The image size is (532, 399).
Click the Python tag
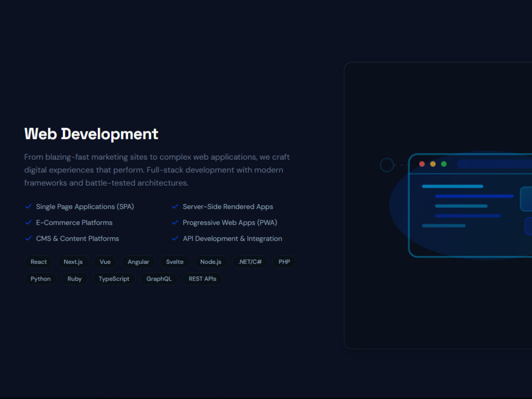click(40, 279)
